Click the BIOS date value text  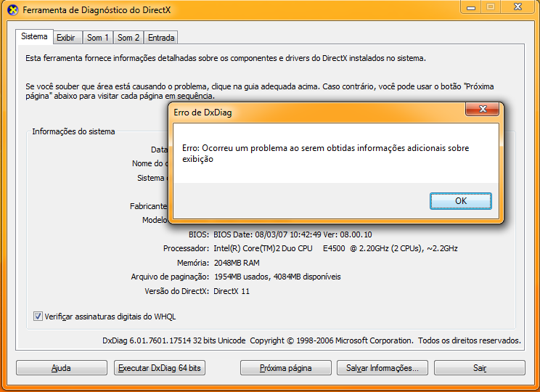292,234
